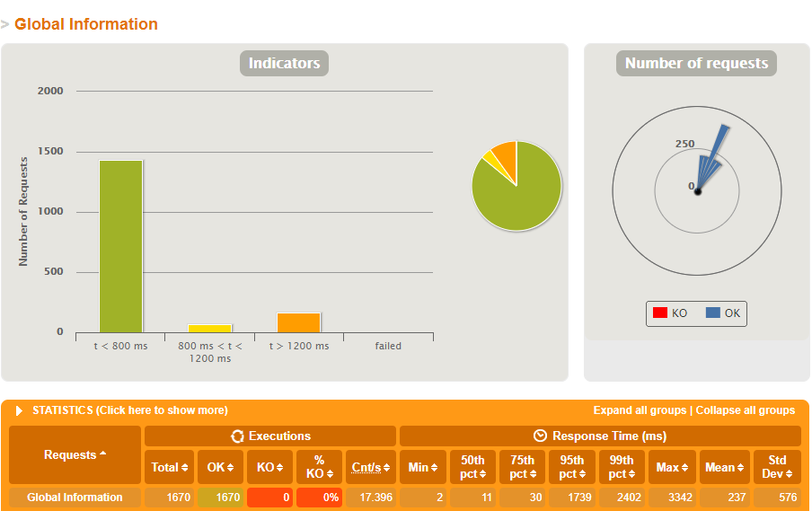This screenshot has width=812, height=511.
Task: Expand the STATISTICS section triangle
Action: 19,410
